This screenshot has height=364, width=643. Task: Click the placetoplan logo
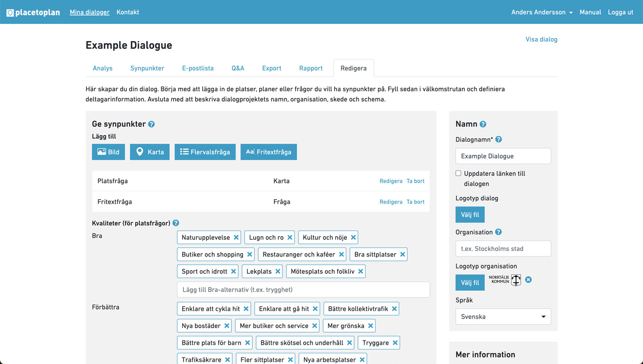point(33,12)
